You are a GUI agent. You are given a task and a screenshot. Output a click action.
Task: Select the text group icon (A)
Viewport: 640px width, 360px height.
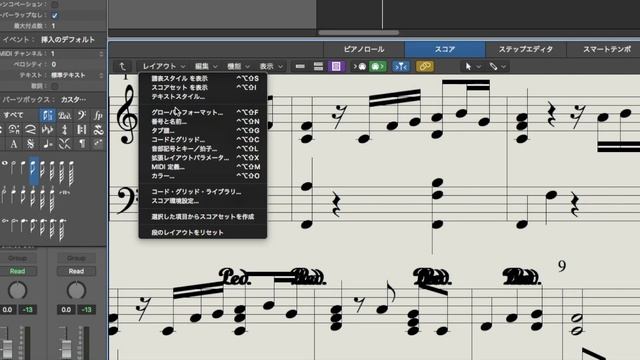(13, 144)
